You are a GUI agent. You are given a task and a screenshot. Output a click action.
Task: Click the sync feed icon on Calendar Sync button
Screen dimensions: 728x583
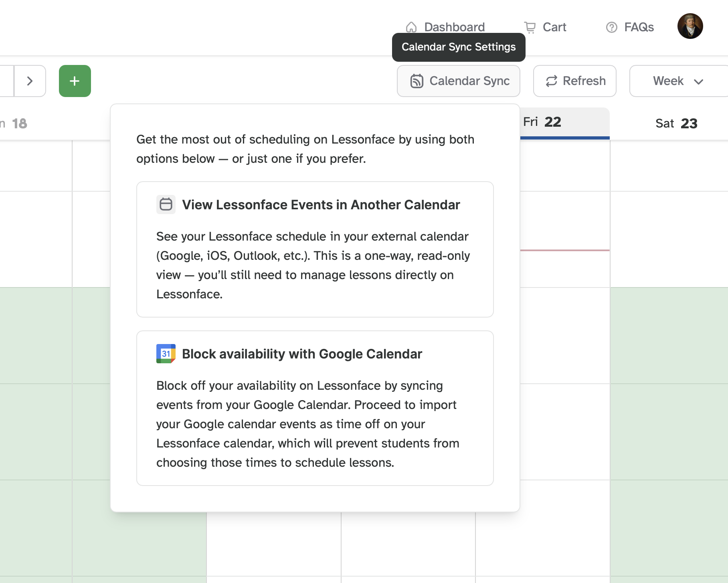point(417,81)
